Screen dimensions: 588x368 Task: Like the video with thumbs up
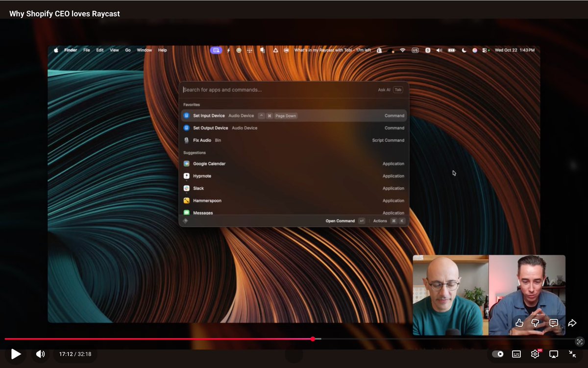pos(519,323)
